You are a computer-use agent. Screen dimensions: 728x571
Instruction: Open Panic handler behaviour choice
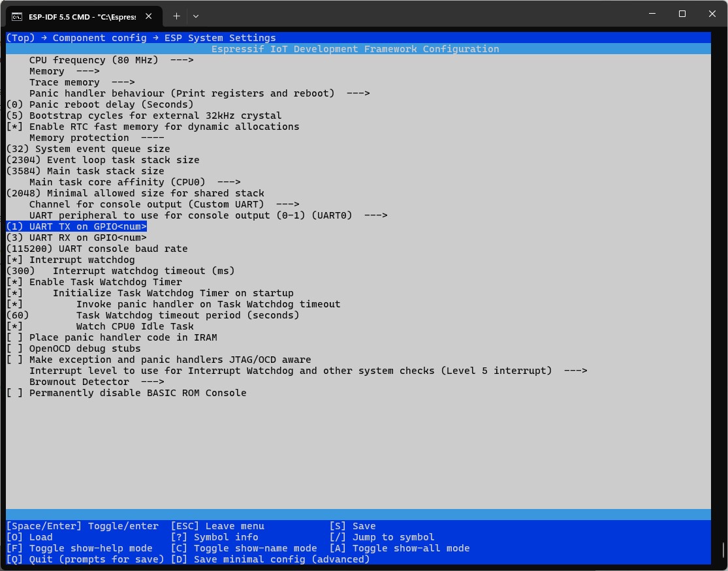(x=200, y=93)
